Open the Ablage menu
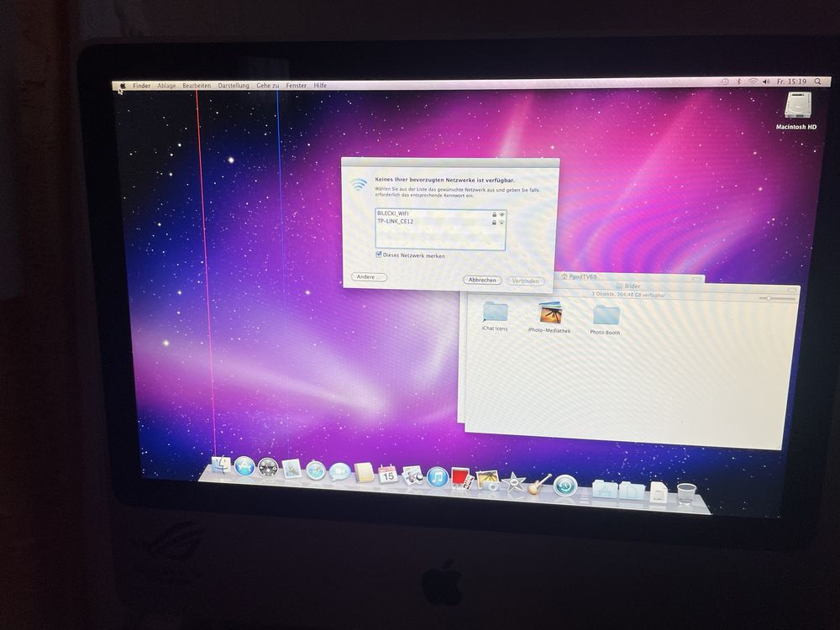The width and height of the screenshot is (840, 630). 166,86
